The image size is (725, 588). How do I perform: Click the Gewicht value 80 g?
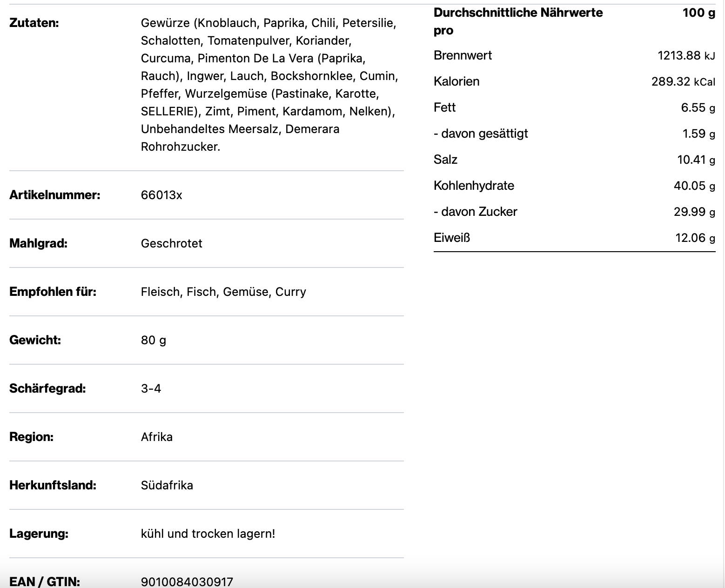click(x=153, y=340)
